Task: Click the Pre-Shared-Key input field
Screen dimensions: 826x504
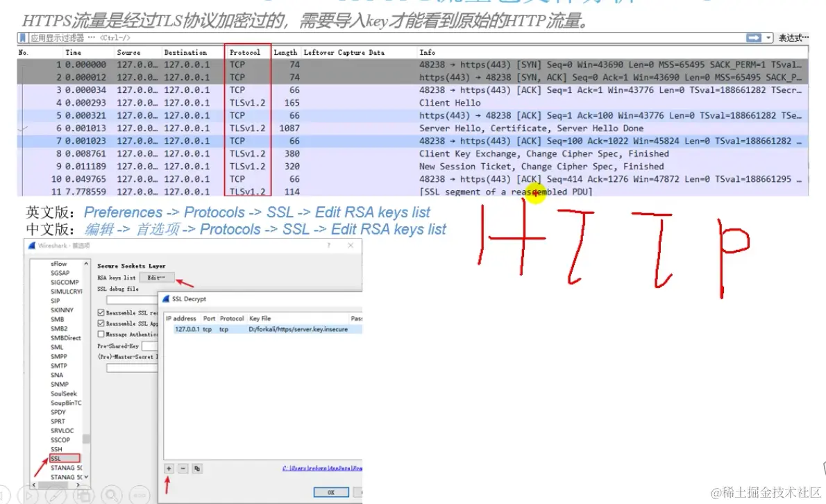Action: pos(150,346)
